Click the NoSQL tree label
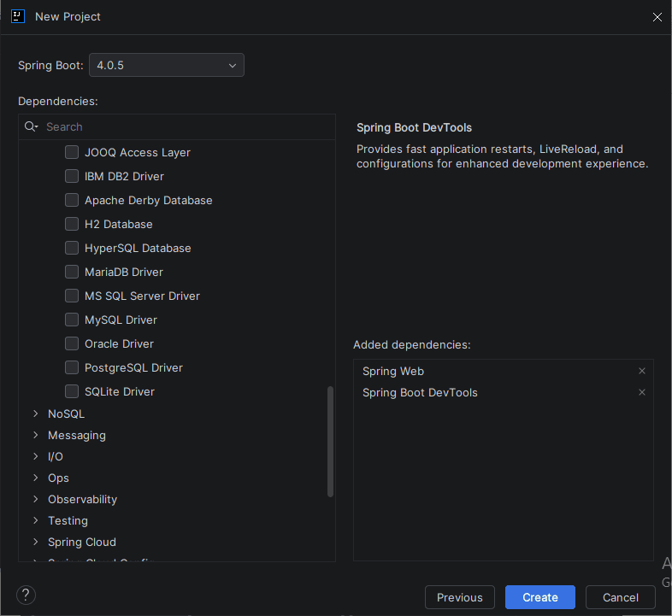The height and width of the screenshot is (616, 672). pyautogui.click(x=66, y=414)
